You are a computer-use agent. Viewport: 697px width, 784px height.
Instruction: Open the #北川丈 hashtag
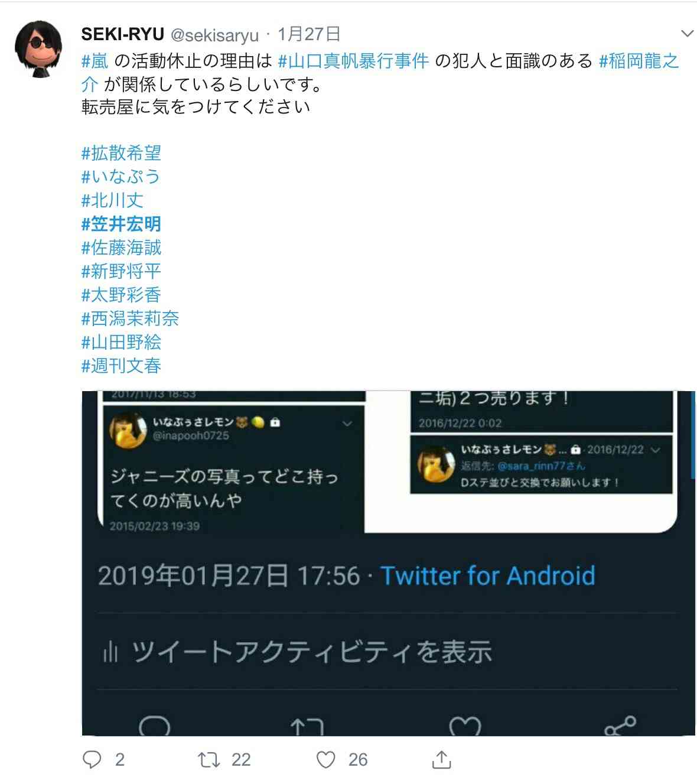[x=112, y=200]
